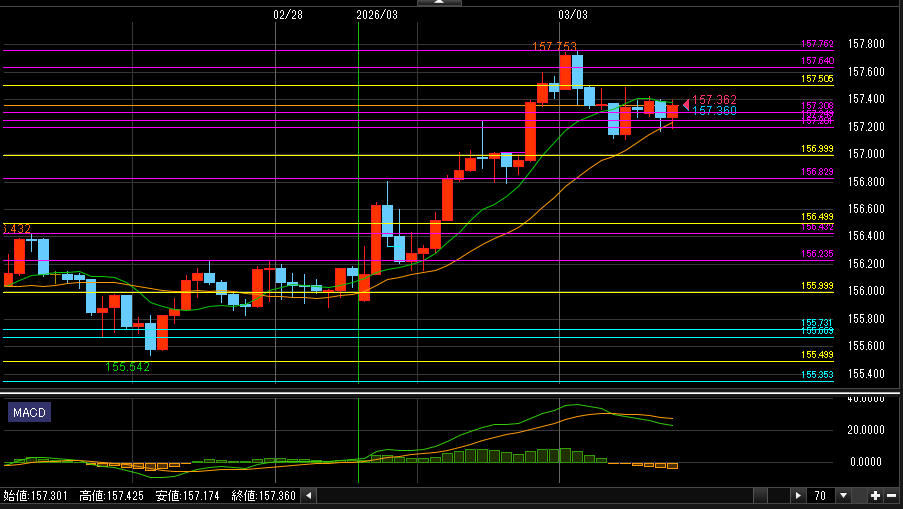Select the 157.762 magenta line label
This screenshot has width=903, height=509.
[817, 44]
